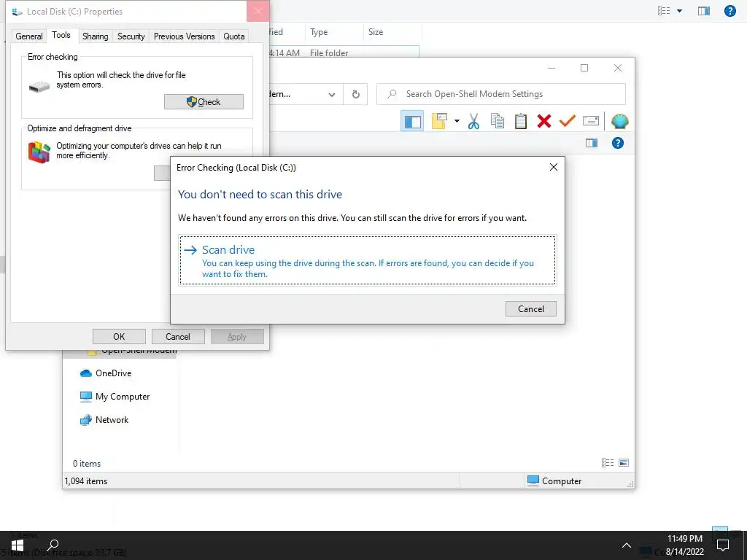Click Cancel in Local Disk Properties

(x=178, y=337)
